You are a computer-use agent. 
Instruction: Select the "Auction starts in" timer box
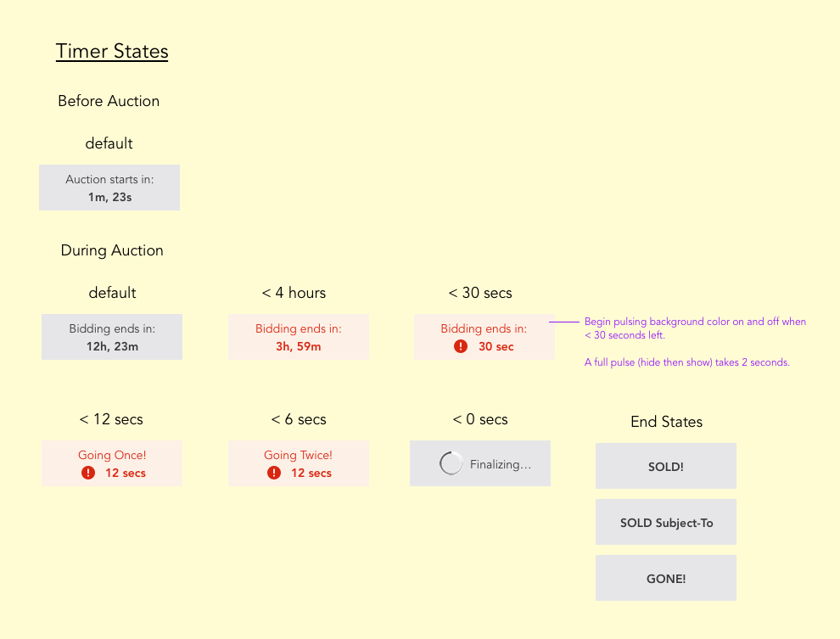[x=109, y=188]
